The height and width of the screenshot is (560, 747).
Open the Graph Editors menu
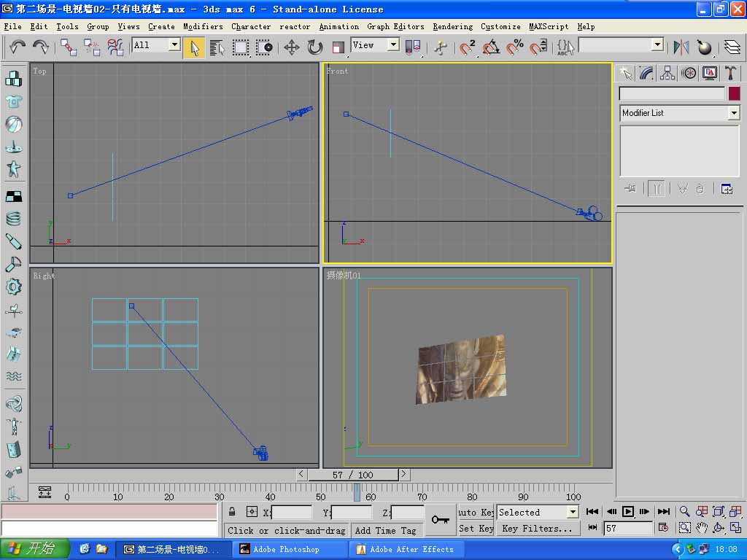(x=395, y=27)
